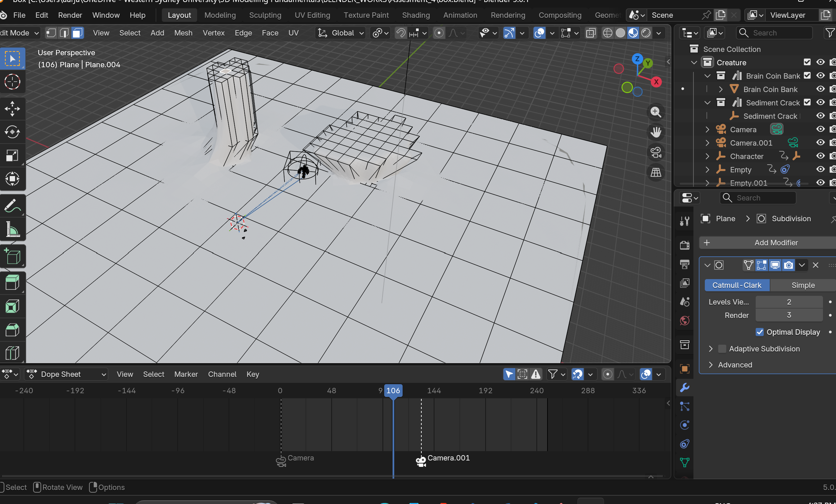Select the Select Box tool
The image size is (836, 504).
(13, 59)
